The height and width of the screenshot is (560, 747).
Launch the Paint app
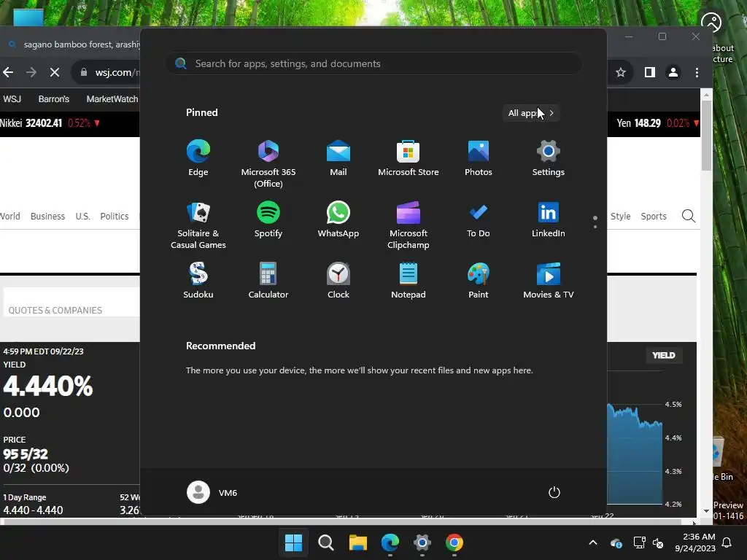pos(479,281)
